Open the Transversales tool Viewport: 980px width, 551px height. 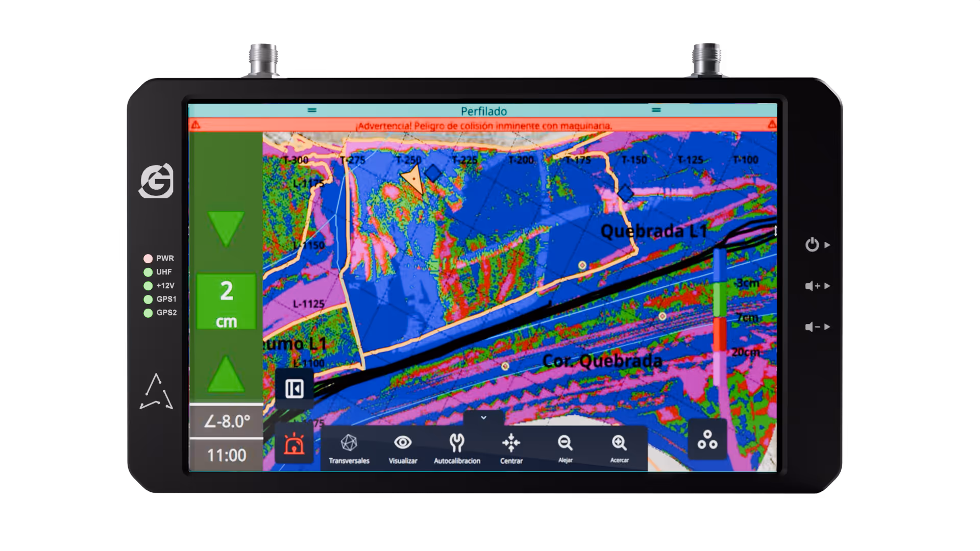349,448
